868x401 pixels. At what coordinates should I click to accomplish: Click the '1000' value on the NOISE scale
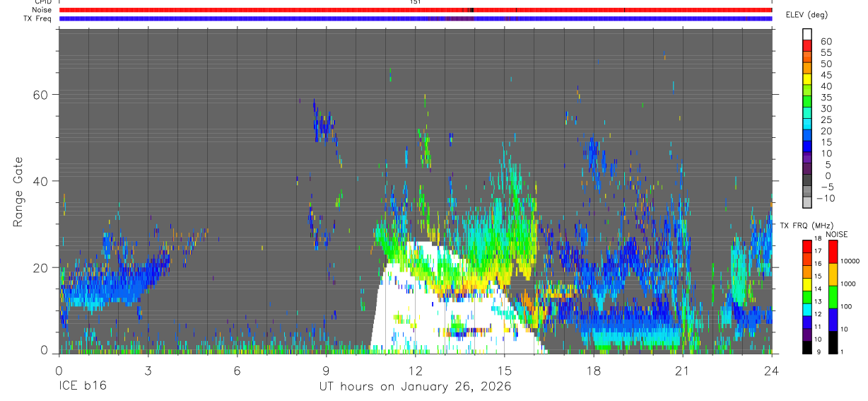[x=848, y=284]
